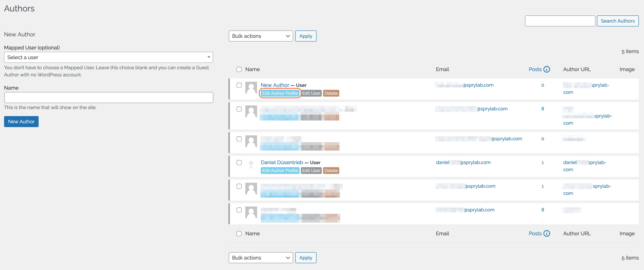
Task: Open the bottom Bulk actions dropdown
Action: (261, 258)
